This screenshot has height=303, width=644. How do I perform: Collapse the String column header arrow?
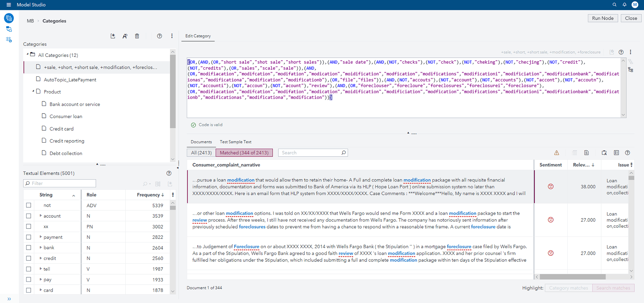pos(74,196)
